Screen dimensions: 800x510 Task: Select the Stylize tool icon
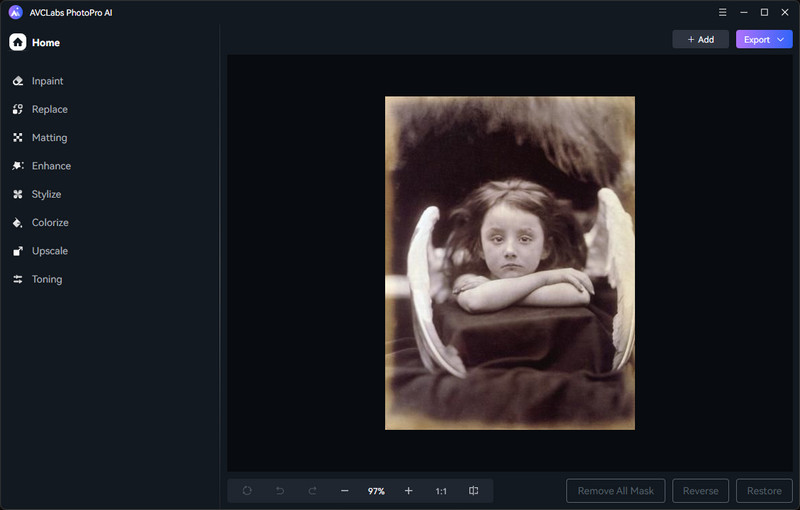tap(18, 194)
